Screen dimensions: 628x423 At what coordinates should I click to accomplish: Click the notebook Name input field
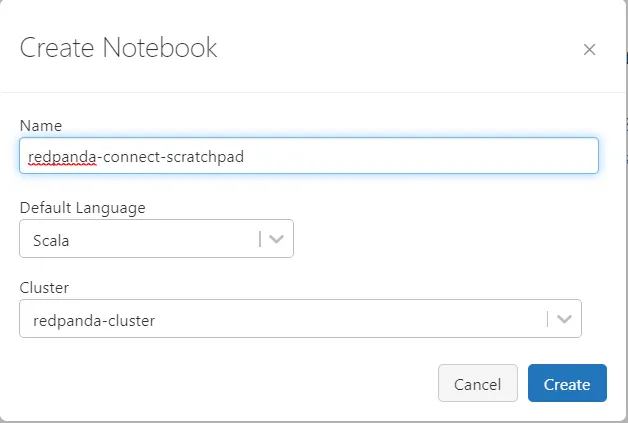coord(309,155)
